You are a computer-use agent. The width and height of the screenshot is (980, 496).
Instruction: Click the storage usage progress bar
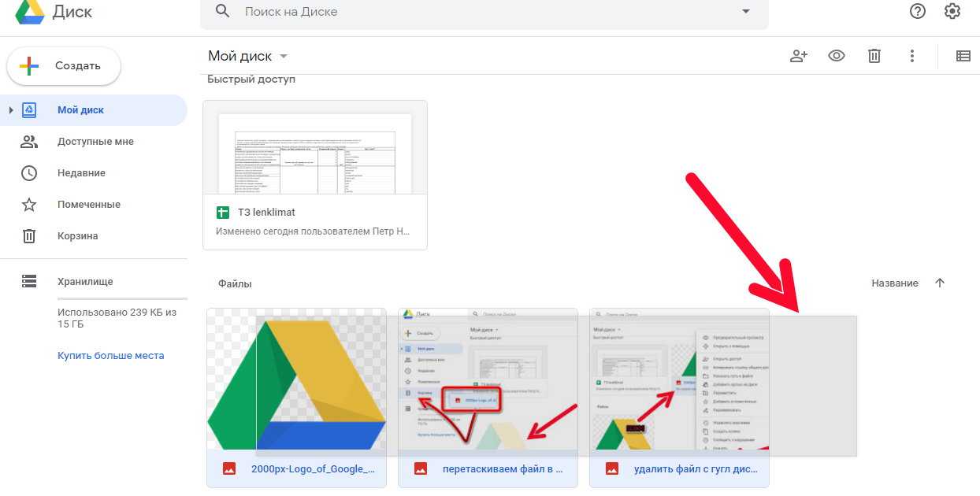[122, 299]
